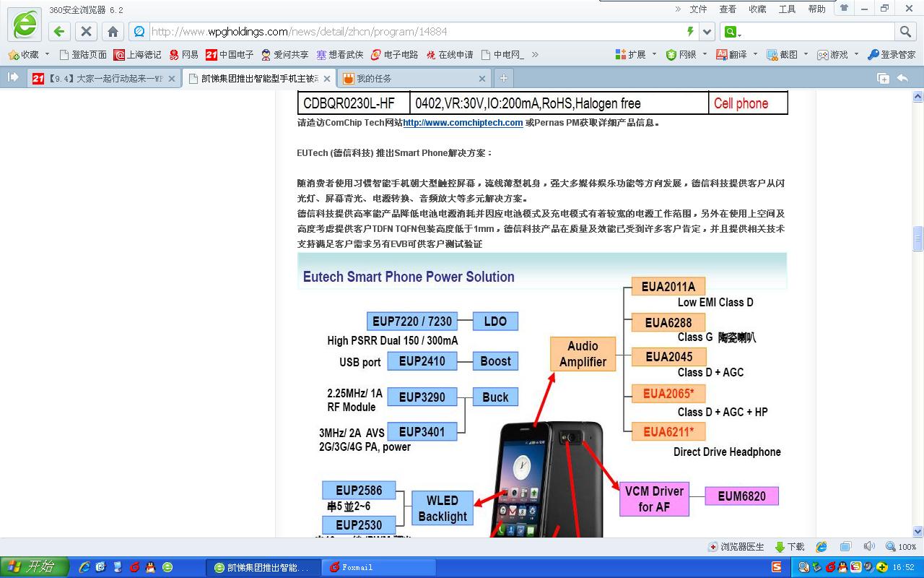This screenshot has height=578, width=924.
Task: Click the Eutech Smart Phone Power Solution diagram
Action: point(542,395)
